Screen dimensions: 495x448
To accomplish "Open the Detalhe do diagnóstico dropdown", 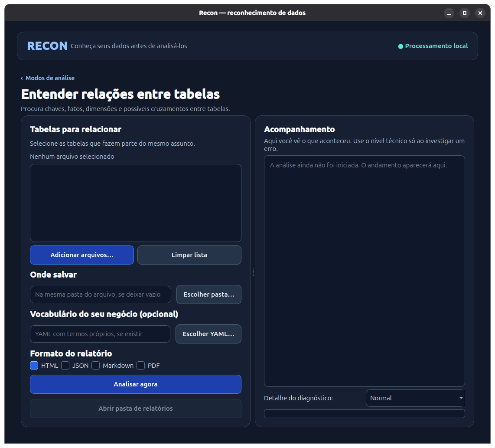I will coord(415,398).
